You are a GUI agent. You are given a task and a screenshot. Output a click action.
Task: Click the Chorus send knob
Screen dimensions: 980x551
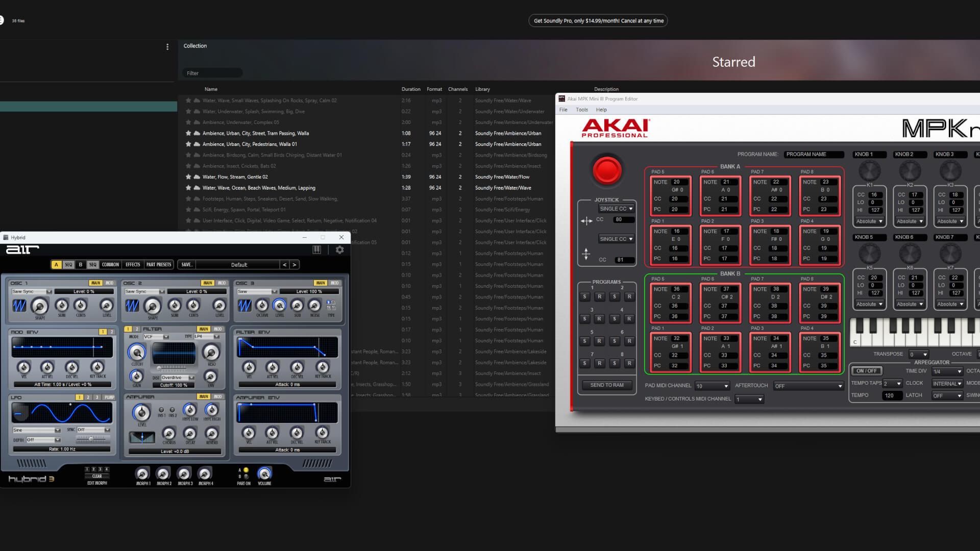169,434
